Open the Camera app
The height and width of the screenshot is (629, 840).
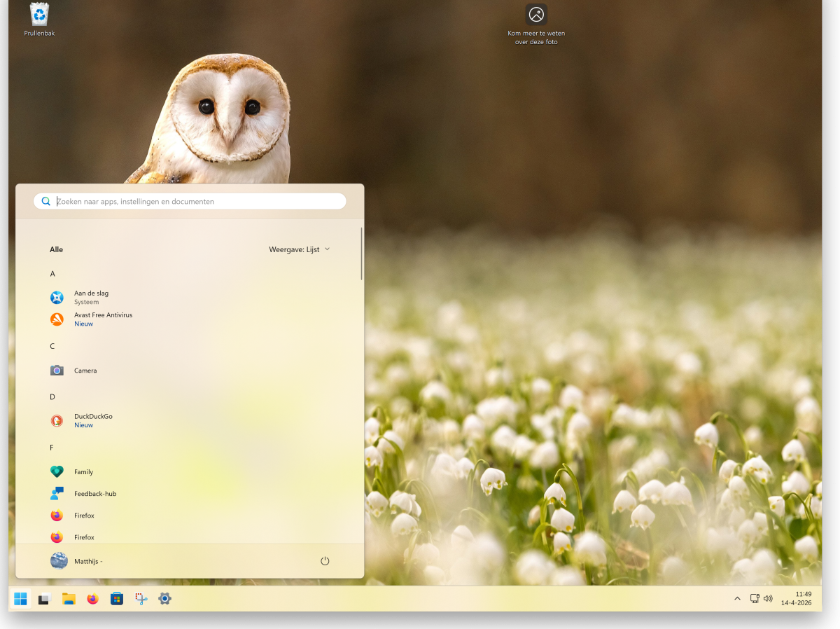(85, 371)
